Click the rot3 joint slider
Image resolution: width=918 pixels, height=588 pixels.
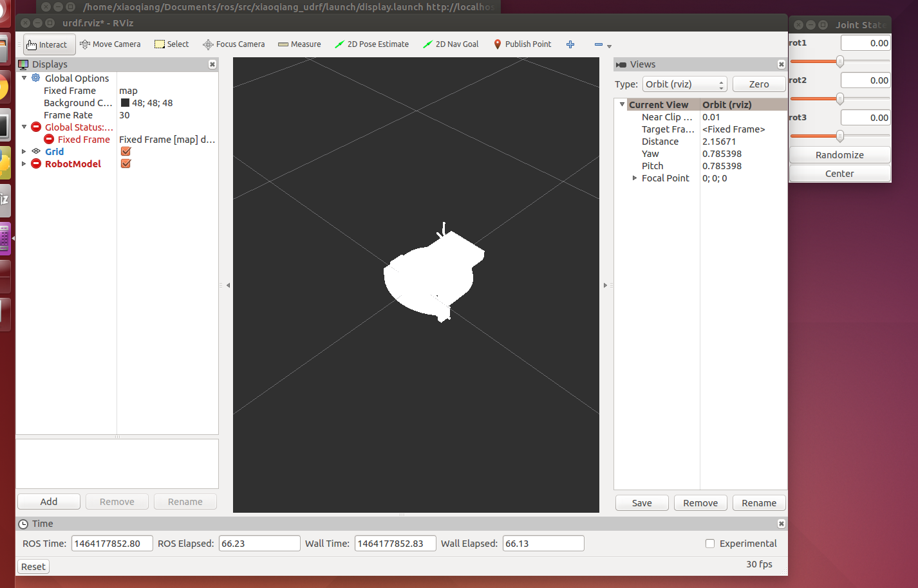839,136
